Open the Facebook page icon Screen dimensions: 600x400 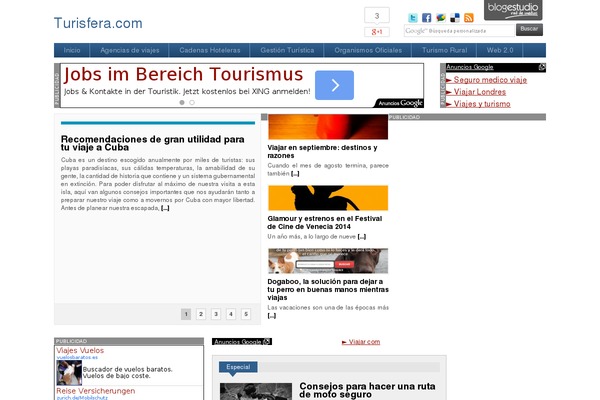pyautogui.click(x=426, y=18)
